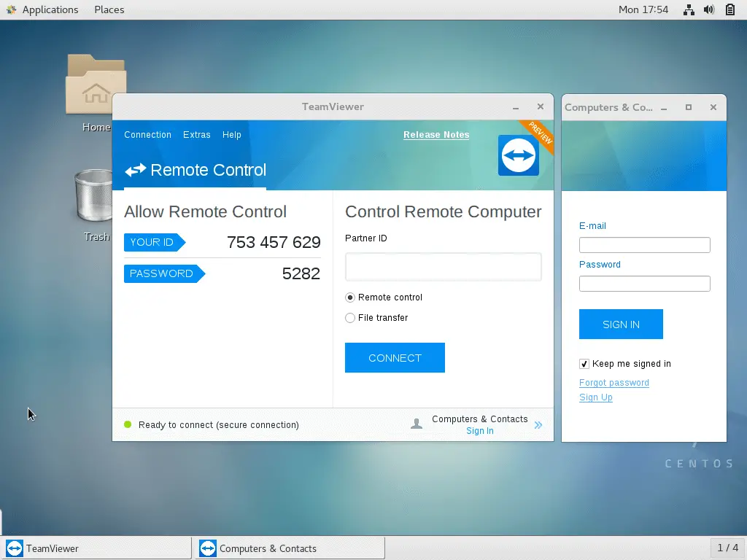Focus the Password input field in the contacts window
Viewport: 747px width, 560px height.
(x=645, y=284)
